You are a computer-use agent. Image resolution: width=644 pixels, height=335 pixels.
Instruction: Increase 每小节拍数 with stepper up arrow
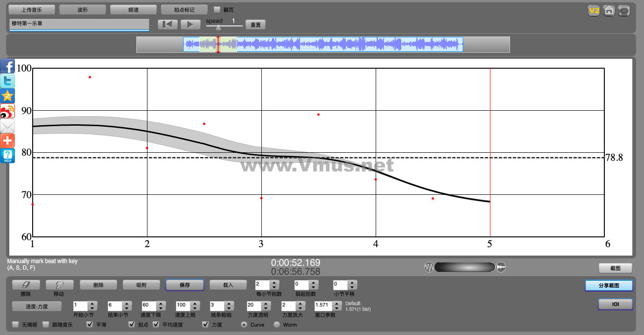(274, 282)
